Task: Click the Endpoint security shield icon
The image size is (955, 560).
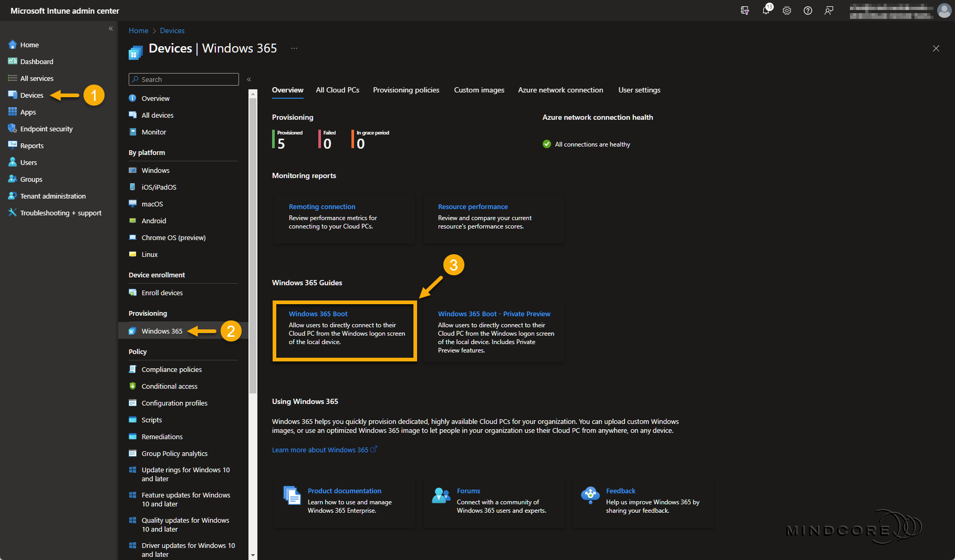Action: click(x=13, y=129)
